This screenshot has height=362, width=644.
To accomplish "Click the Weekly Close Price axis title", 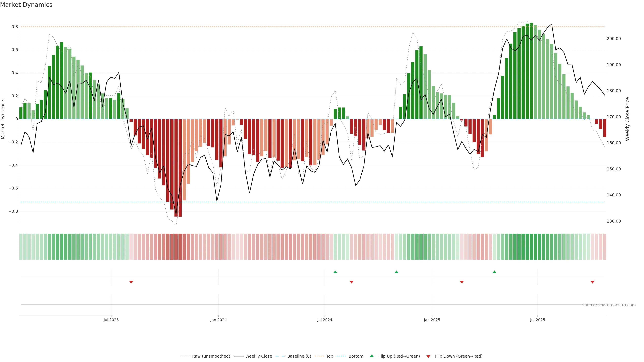I will (x=628, y=119).
